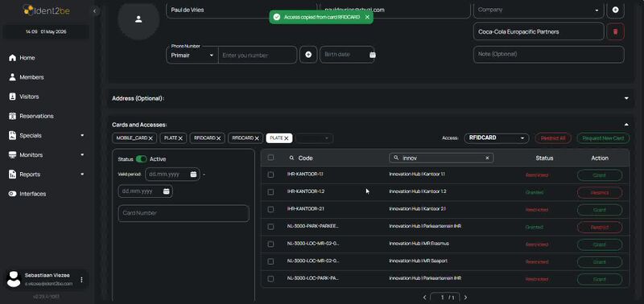Open Interfaces via its sidebar icon
Image resolution: width=644 pixels, height=304 pixels.
[x=12, y=194]
